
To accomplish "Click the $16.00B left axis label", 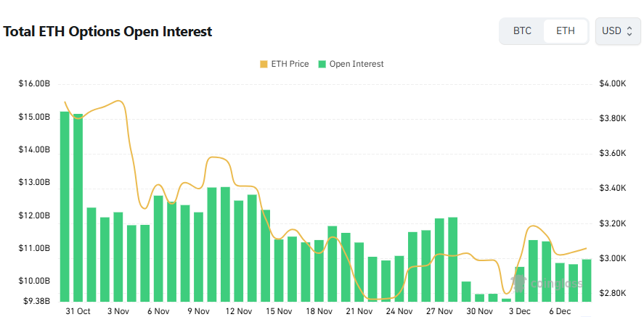I will [x=34, y=84].
